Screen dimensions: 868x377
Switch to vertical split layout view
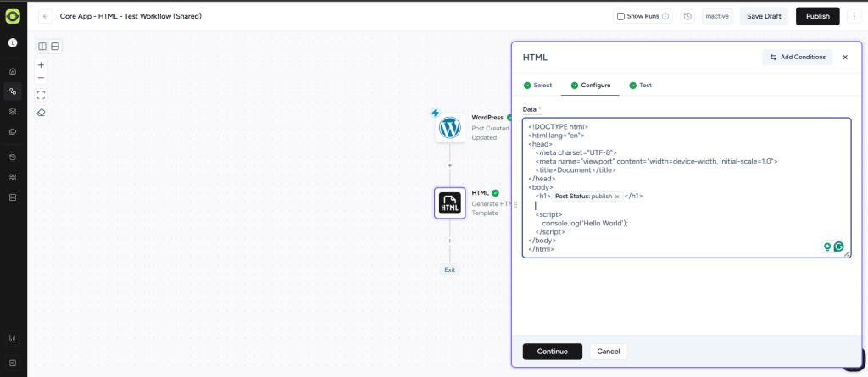[x=42, y=46]
